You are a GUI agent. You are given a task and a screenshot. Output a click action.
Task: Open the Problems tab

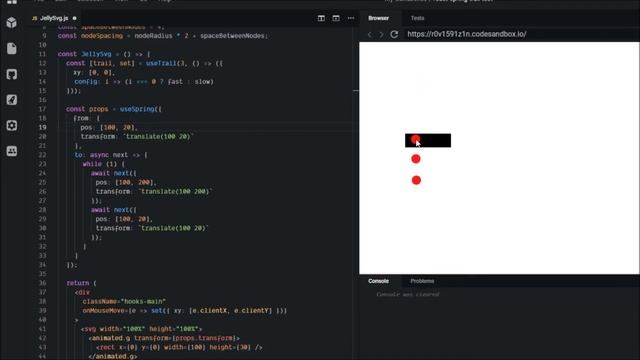point(422,281)
